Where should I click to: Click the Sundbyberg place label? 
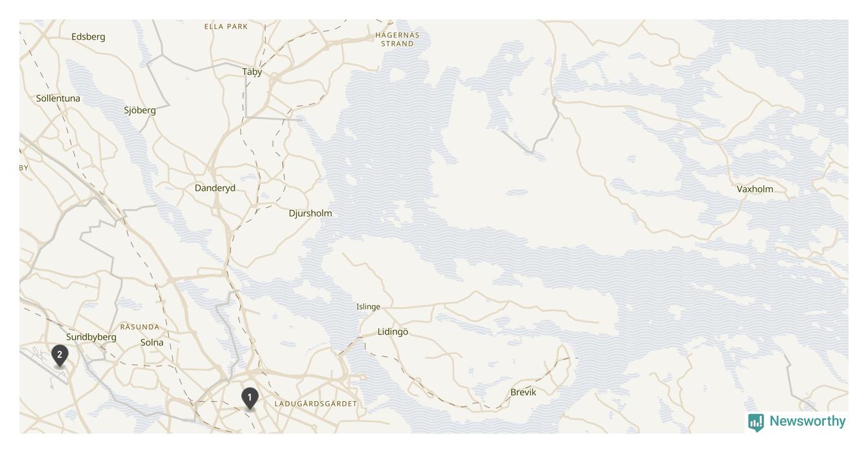[x=91, y=337]
